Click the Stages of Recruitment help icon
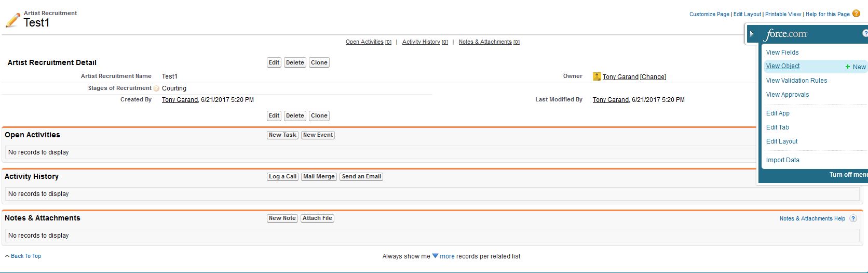 (156, 88)
